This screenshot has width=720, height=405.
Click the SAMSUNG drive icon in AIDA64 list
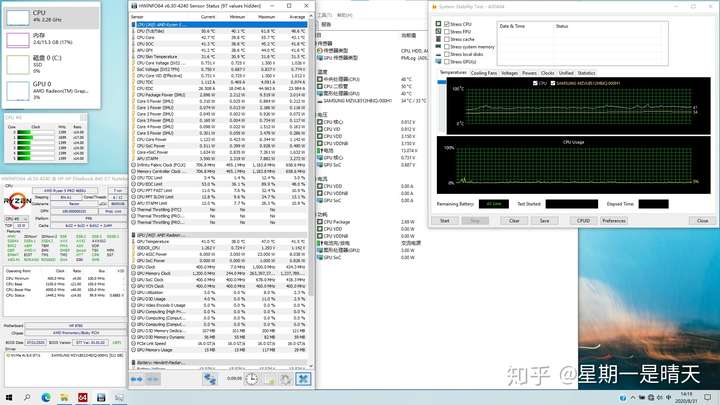click(320, 101)
